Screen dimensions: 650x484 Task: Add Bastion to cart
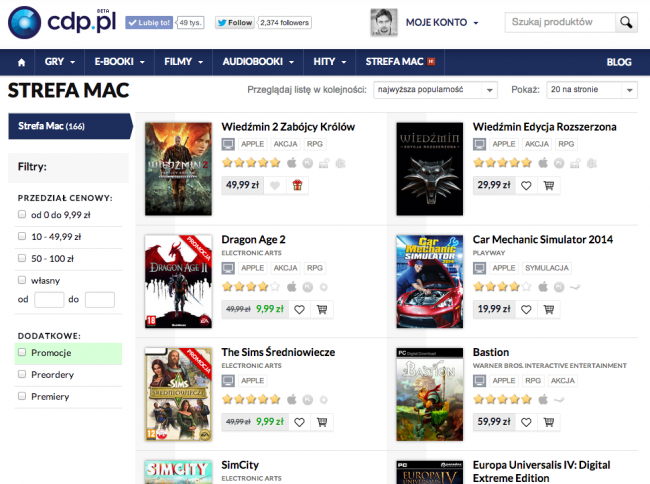(x=549, y=422)
